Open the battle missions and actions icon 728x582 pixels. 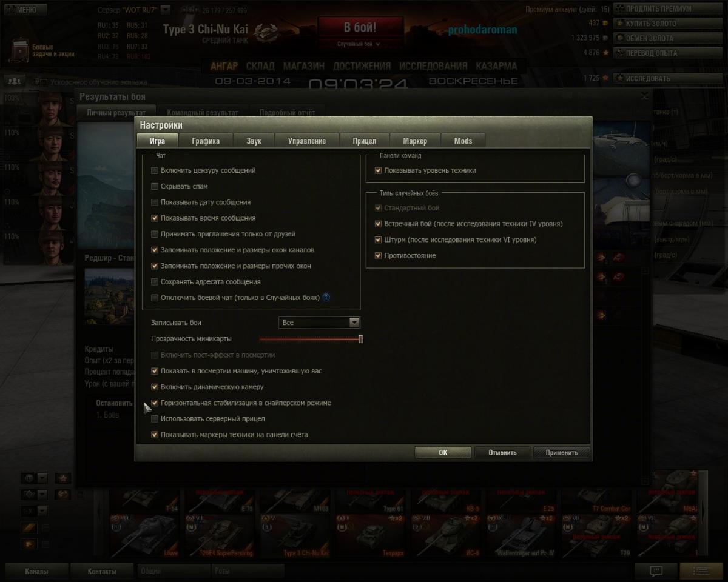pyautogui.click(x=18, y=50)
